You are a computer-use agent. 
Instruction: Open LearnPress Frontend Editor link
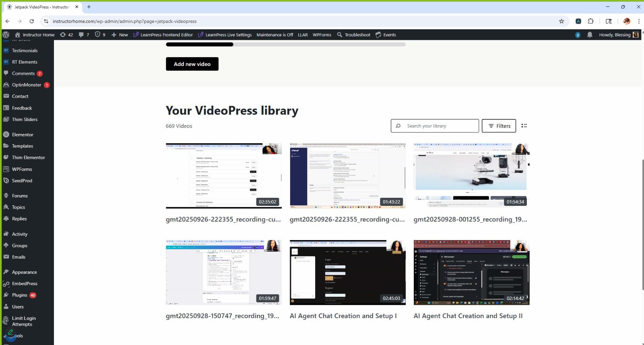163,35
